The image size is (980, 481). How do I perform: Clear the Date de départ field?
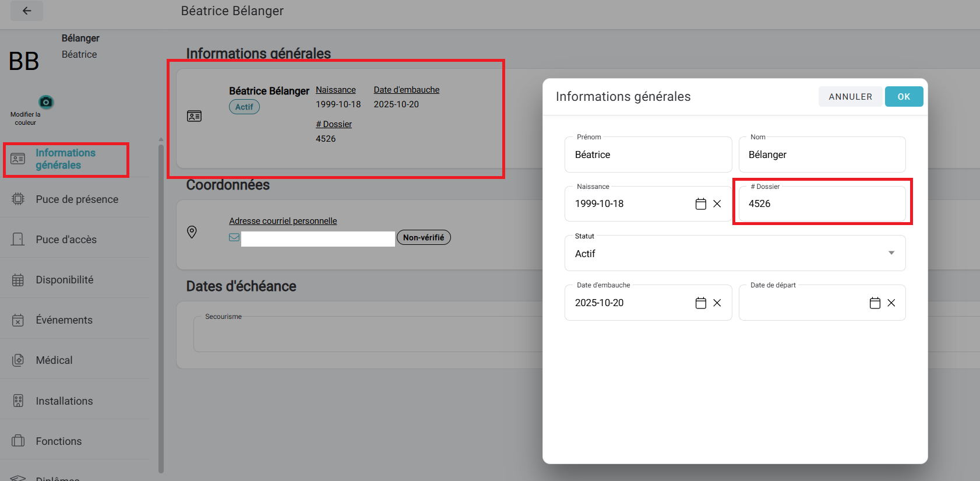pos(891,303)
